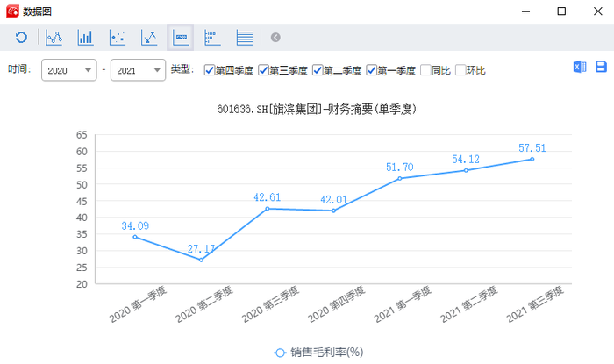Viewport: 614px width, 364px height.
Task: Enable the 同比 checkbox
Action: [x=425, y=70]
